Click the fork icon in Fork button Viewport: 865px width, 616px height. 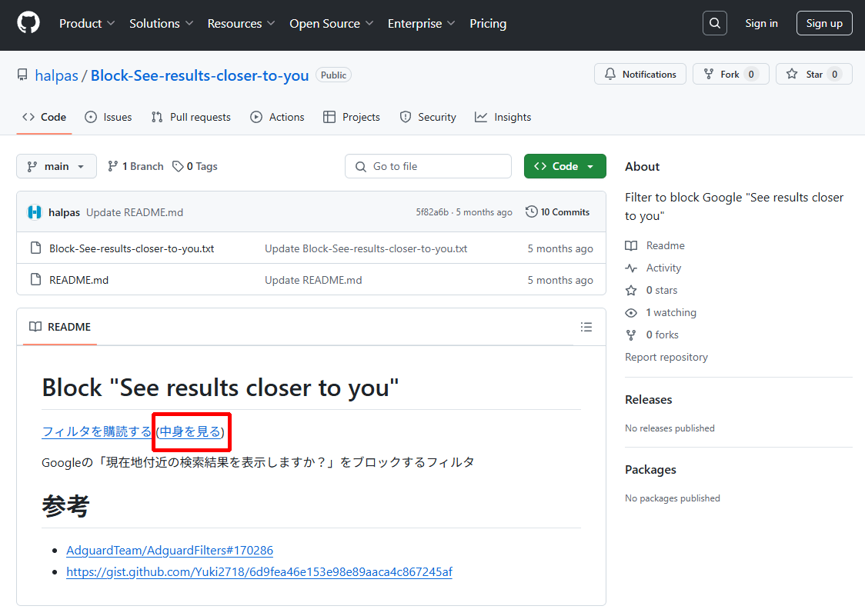coord(709,74)
